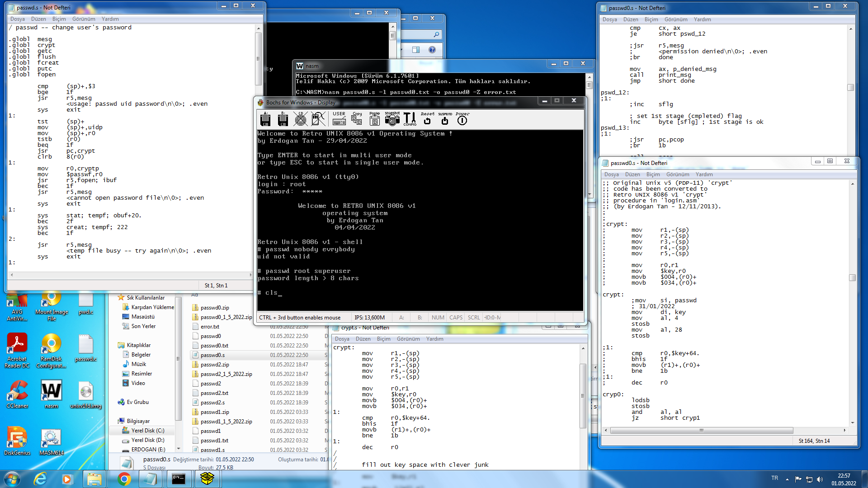Take a Bochs screen snapshot
This screenshot has width=868, height=488.
tap(392, 120)
